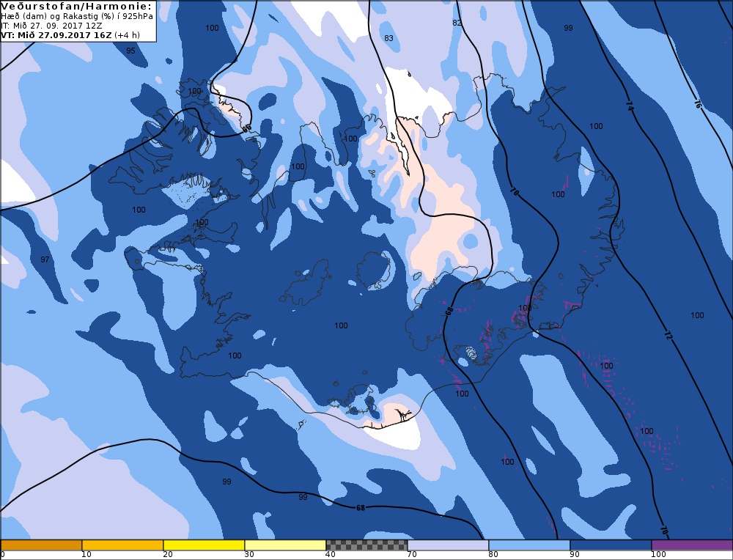Click the purple above-100 legend swatch
The image size is (733, 560).
(x=692, y=545)
